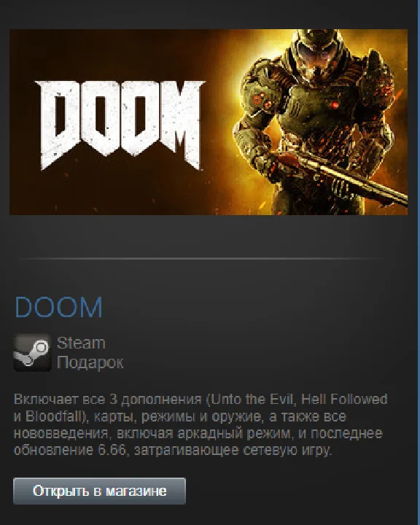Click the "Unto the Evil" text
This screenshot has height=525, width=420.
pos(253,399)
